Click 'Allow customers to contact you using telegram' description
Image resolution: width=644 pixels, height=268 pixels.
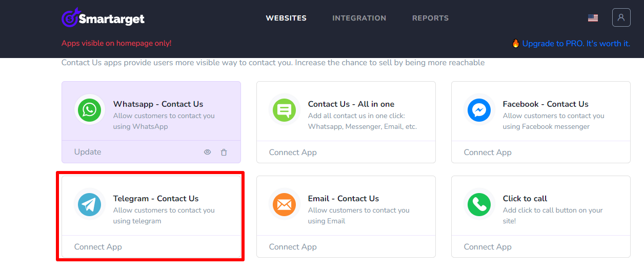[164, 216]
